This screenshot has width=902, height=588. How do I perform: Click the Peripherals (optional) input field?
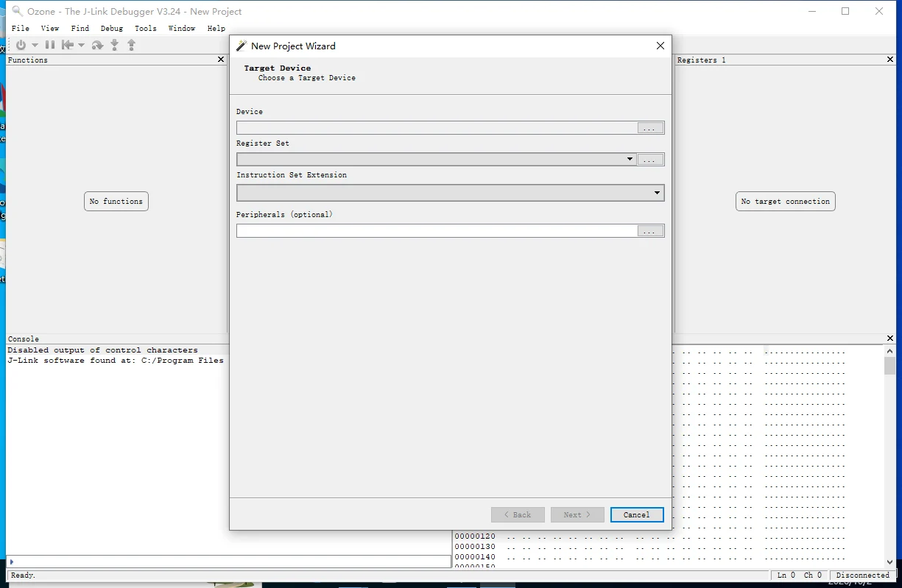click(437, 231)
